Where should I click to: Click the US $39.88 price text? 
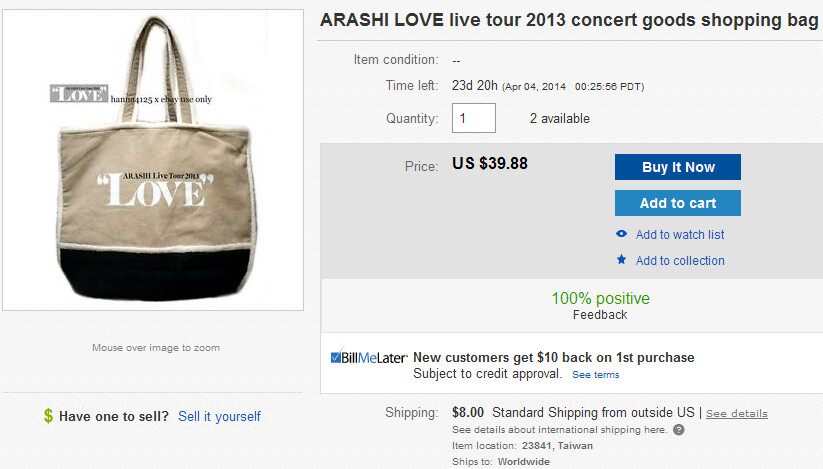click(x=490, y=163)
